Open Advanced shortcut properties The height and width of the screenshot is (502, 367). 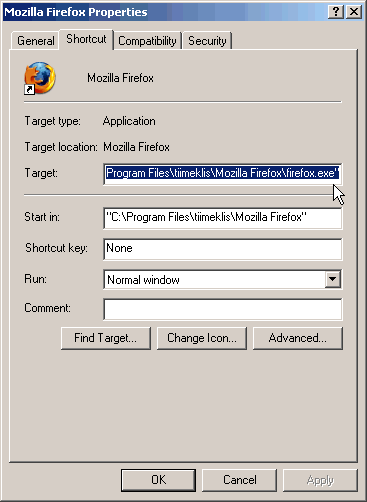[298, 338]
